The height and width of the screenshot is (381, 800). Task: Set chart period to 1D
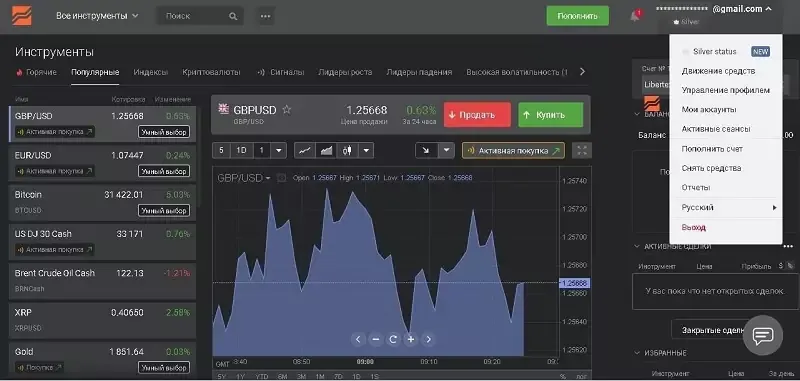241,150
